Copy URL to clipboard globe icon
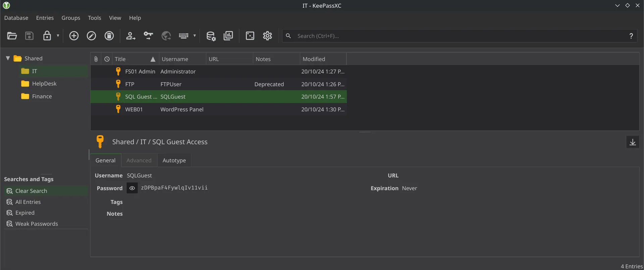Screen dimensions: 644x270 coord(166,36)
